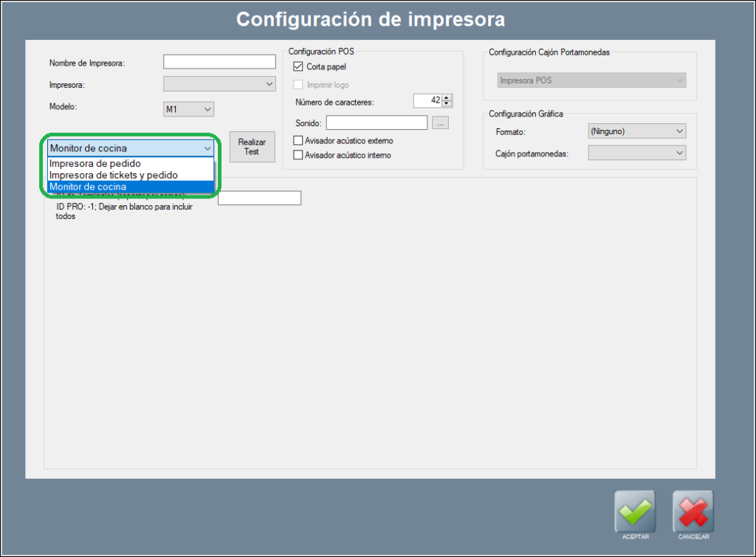
Task: Decrease Número de caracteres with down arrow
Action: [447, 103]
